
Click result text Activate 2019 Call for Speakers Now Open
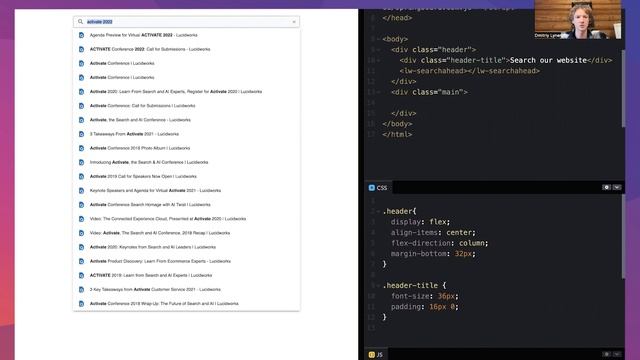143,176
